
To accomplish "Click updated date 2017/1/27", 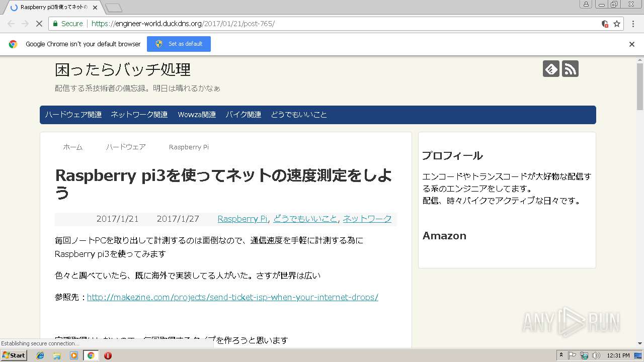I will point(178,219).
